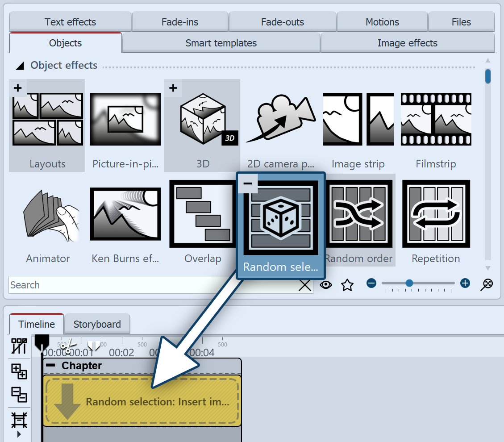This screenshot has height=442, width=504.
Task: Toggle favorites star filter
Action: [x=347, y=285]
